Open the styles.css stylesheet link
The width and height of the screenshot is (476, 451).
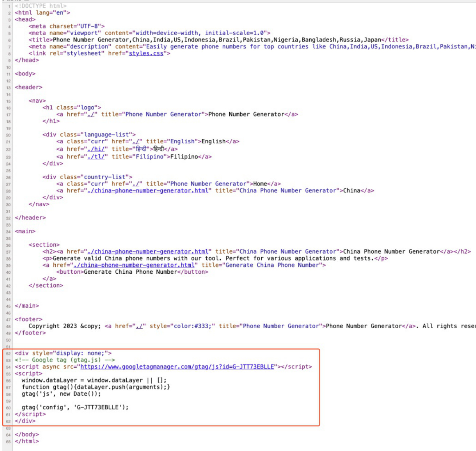(x=146, y=54)
